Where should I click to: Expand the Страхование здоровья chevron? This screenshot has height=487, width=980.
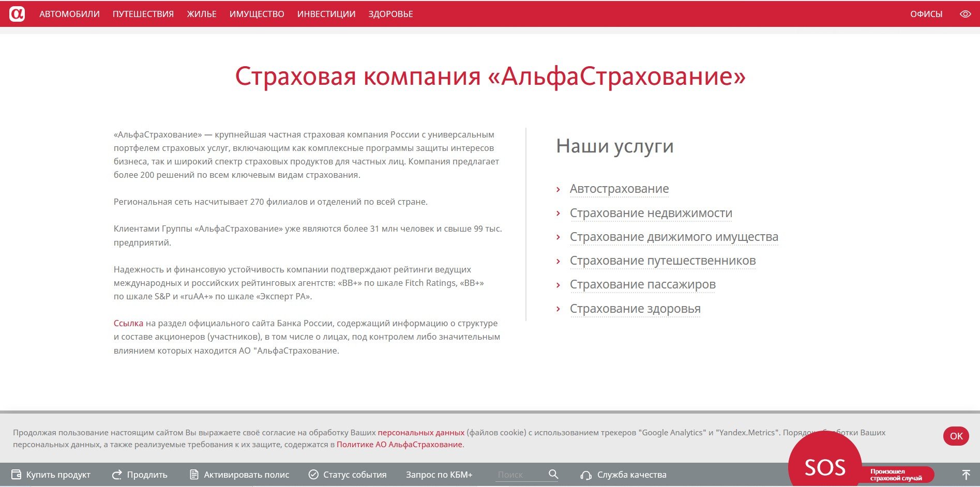(x=558, y=309)
